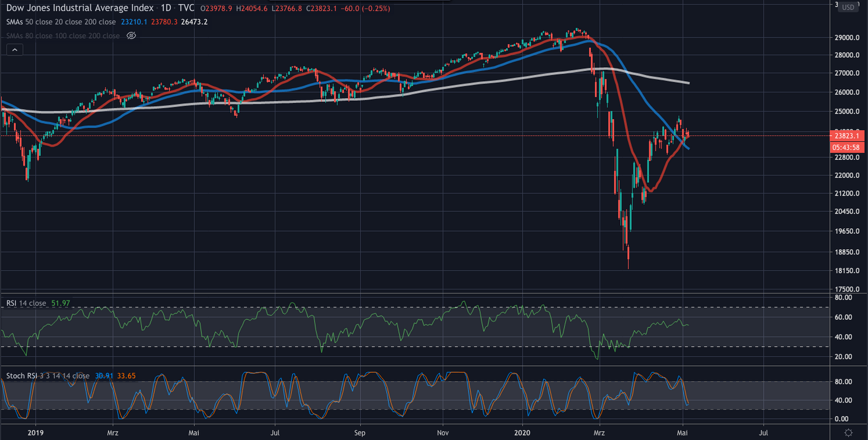Click the Mrz label near 2019 on time axis
The width and height of the screenshot is (868, 440).
click(114, 432)
